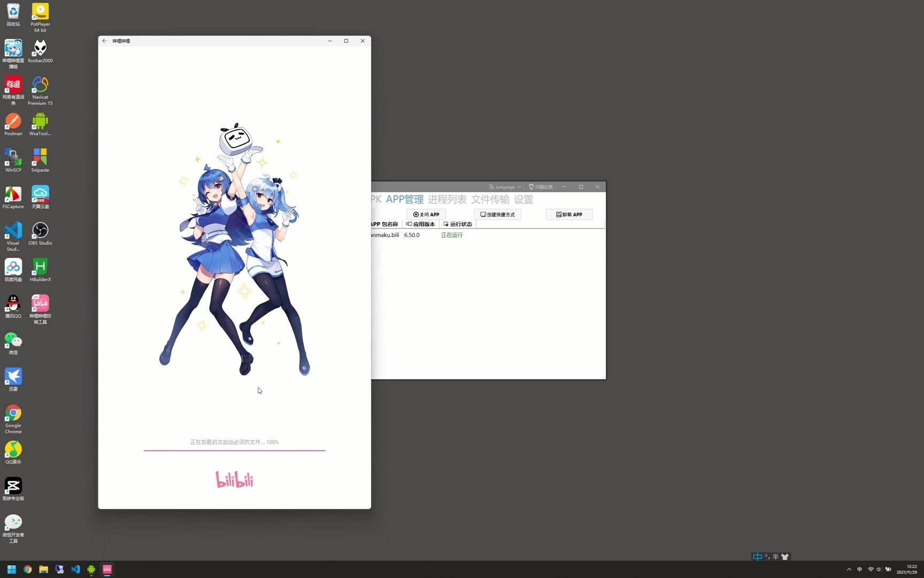Open Visual Studio Code desktop shortcut
The height and width of the screenshot is (578, 924).
(13, 237)
